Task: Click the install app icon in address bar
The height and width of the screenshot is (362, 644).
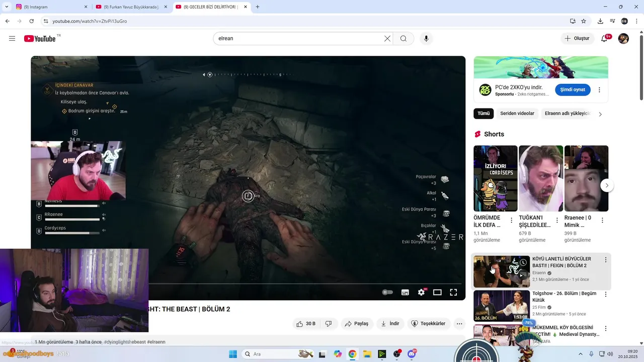Action: 573,21
